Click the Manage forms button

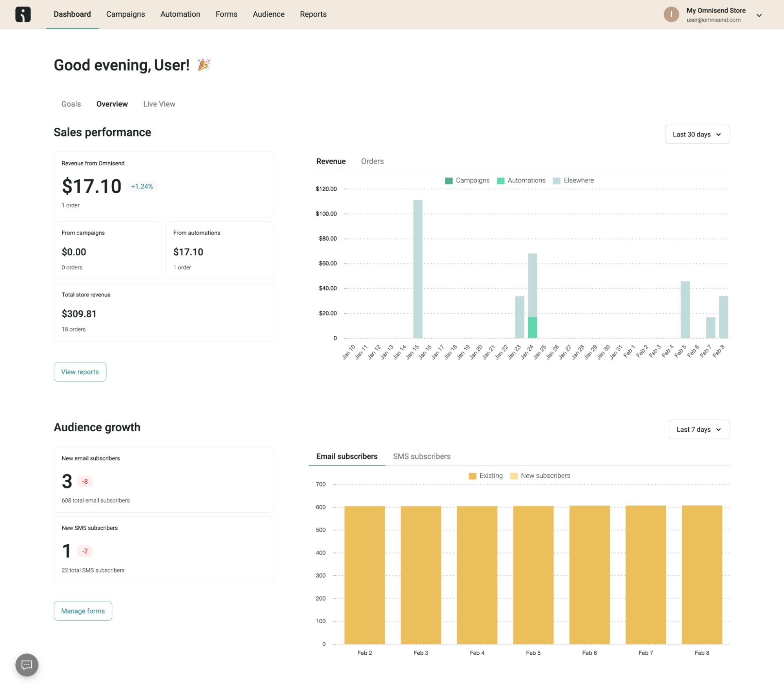pyautogui.click(x=83, y=611)
